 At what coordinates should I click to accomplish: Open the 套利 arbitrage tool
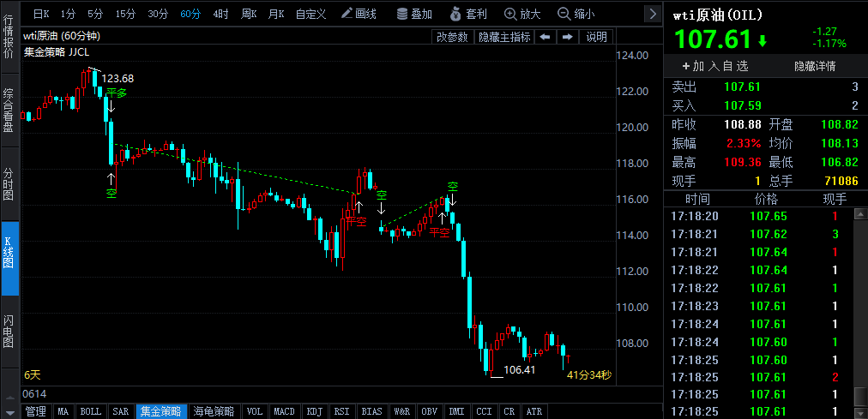[x=467, y=14]
